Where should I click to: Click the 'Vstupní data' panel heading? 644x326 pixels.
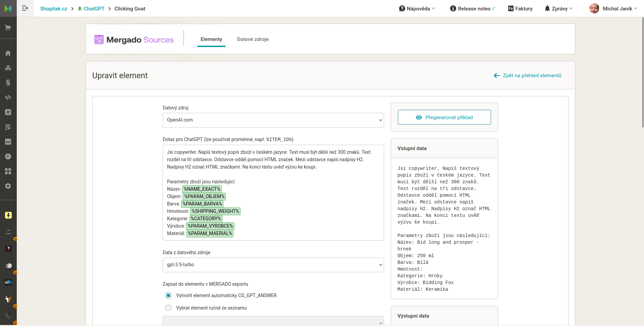pyautogui.click(x=412, y=148)
